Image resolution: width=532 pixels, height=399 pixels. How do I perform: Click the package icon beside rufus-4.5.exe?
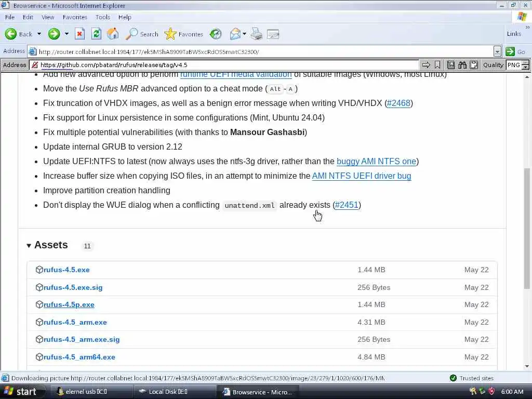[39, 270]
